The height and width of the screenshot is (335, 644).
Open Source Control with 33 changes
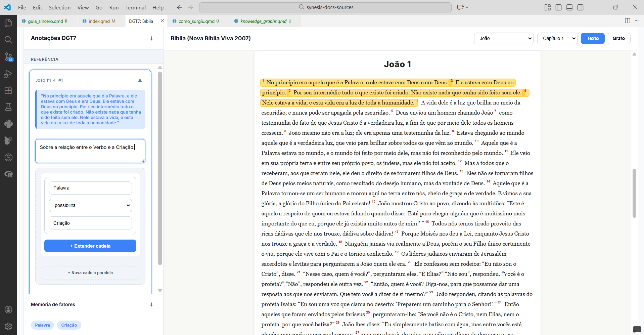coord(8,57)
